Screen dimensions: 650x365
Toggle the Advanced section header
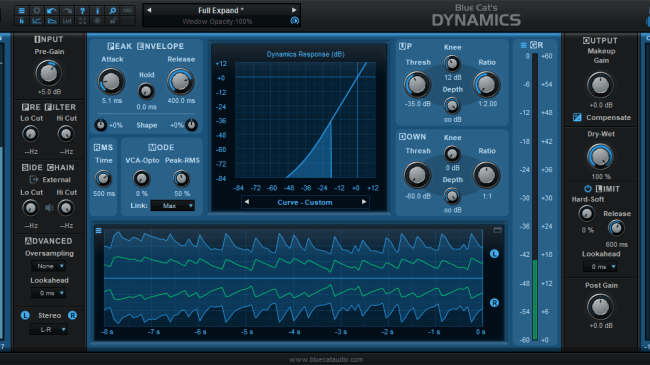49,241
